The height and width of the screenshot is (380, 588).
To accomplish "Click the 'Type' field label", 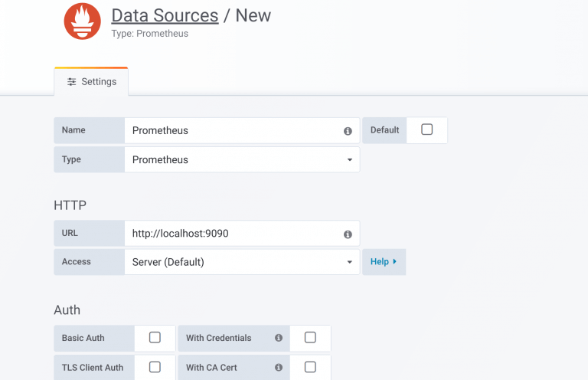I will click(71, 159).
